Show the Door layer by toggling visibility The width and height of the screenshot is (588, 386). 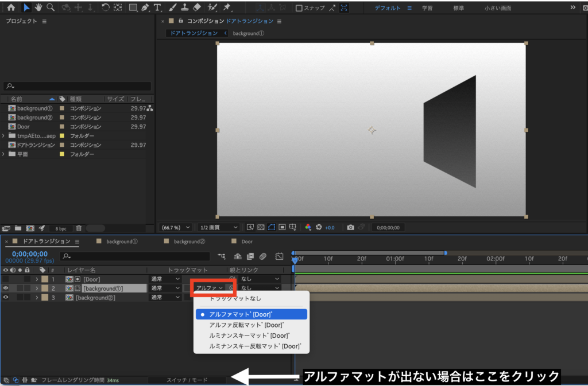coord(6,279)
